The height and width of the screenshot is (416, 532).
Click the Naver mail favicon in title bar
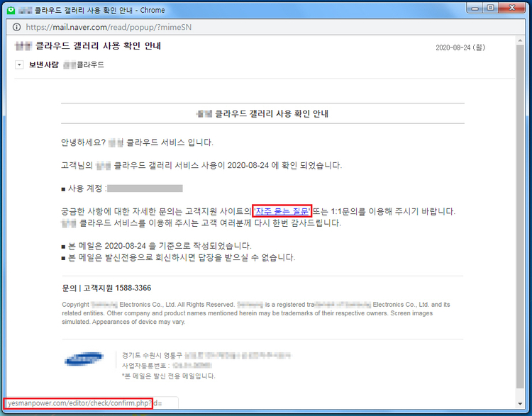11,10
